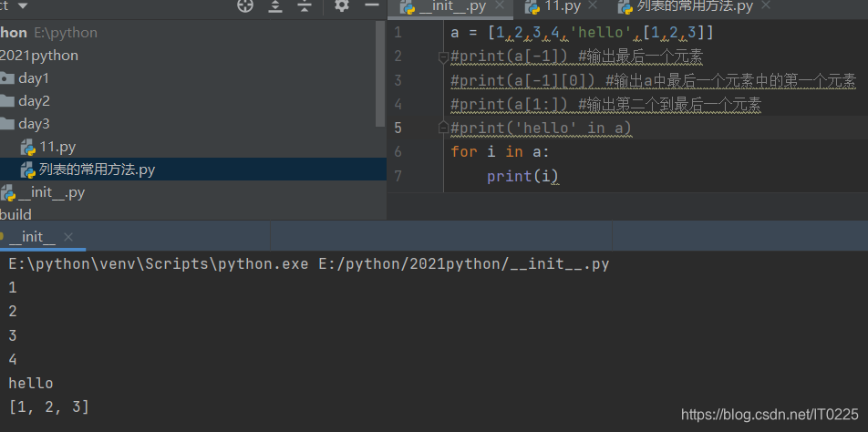Click line number 6 in the gutter

398,151
